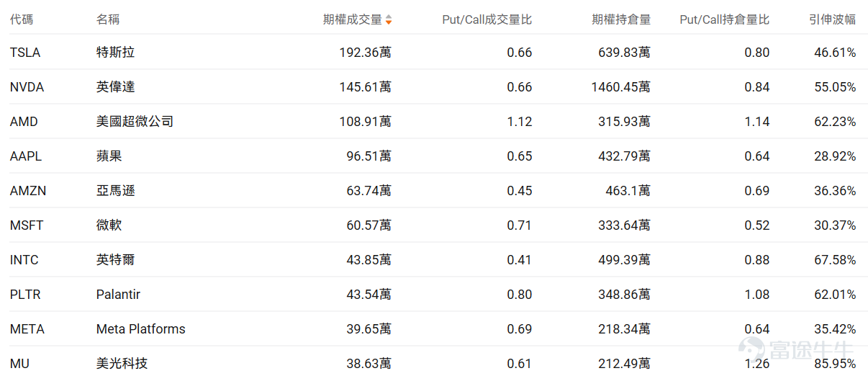
Task: Click PLTR option volume 43.54萬
Action: pyautogui.click(x=369, y=295)
